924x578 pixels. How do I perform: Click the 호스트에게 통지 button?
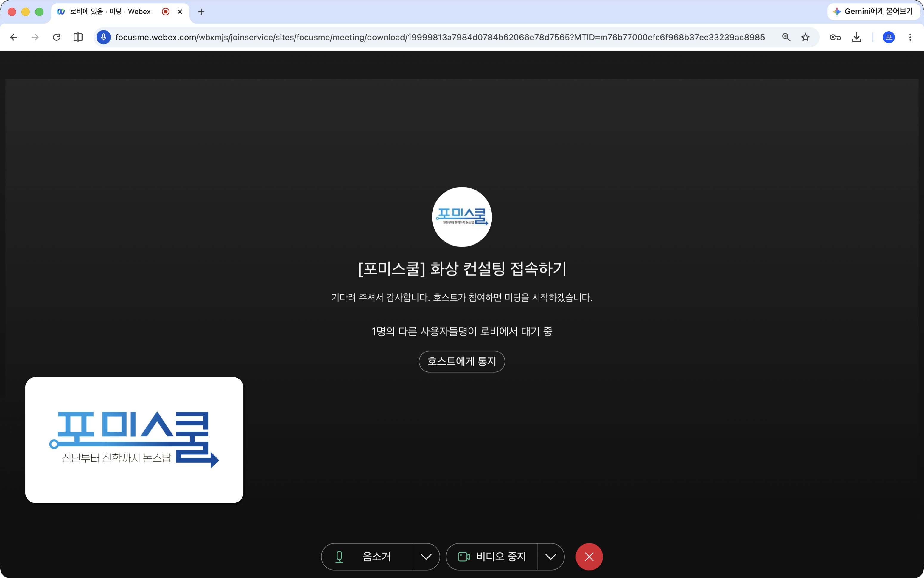(462, 361)
